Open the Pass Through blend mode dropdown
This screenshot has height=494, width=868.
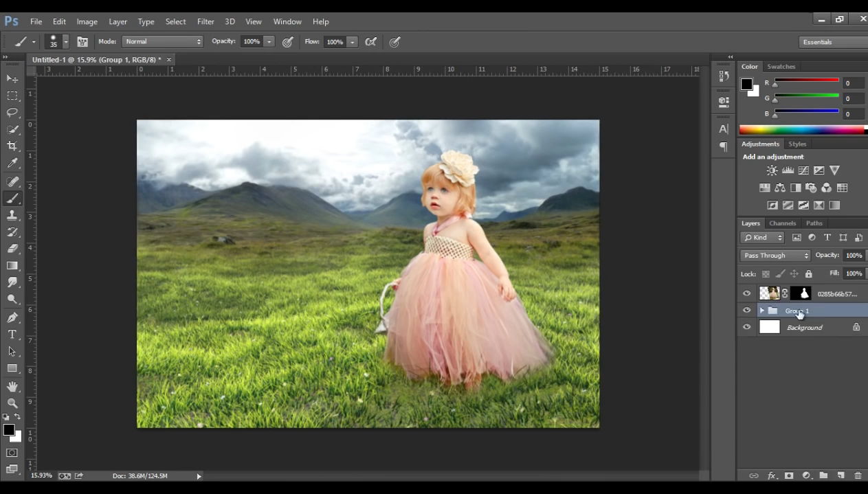tap(775, 256)
